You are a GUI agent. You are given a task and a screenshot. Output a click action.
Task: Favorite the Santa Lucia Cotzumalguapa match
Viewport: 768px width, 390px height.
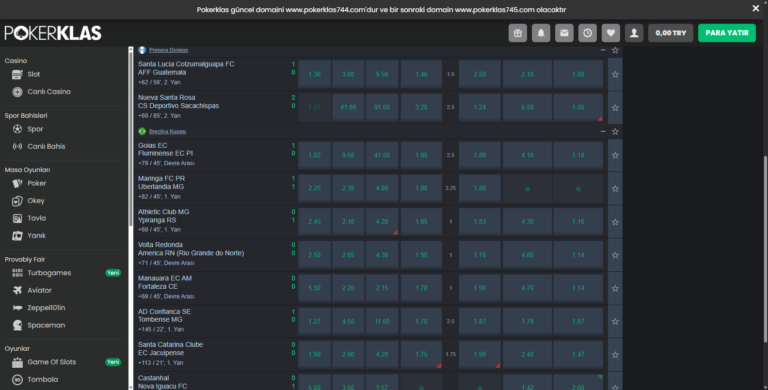[615, 74]
